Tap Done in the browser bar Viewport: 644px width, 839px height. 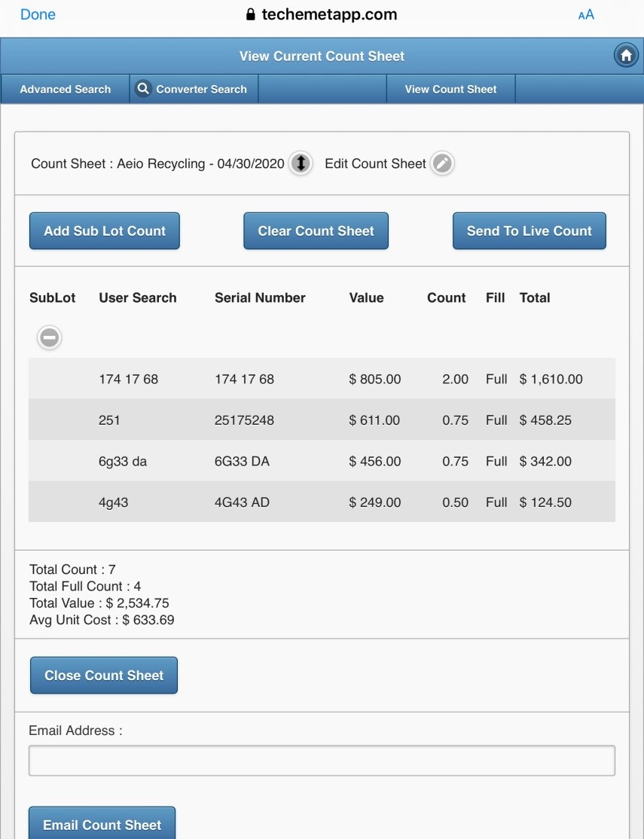[x=38, y=15]
